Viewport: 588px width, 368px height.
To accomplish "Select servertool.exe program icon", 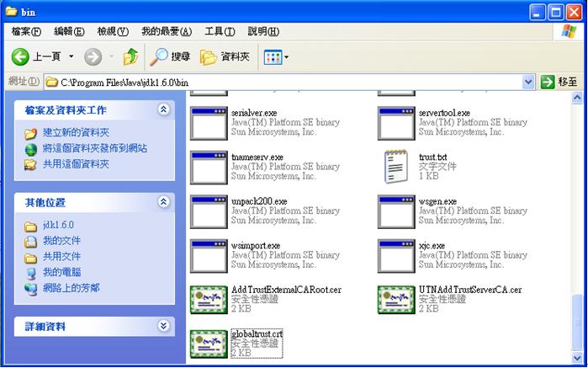I will (396, 123).
